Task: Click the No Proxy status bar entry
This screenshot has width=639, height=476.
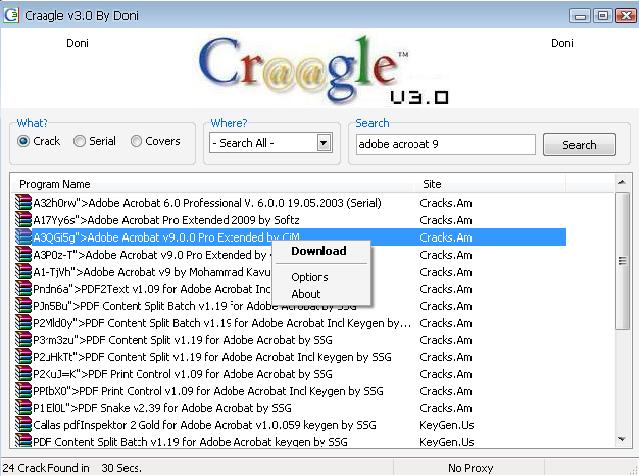Action: click(471, 468)
